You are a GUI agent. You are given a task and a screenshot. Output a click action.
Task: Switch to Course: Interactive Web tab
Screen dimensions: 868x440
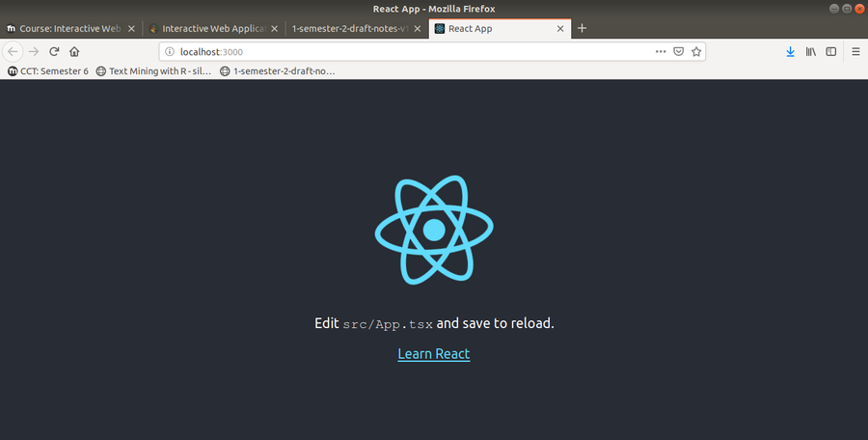click(68, 28)
